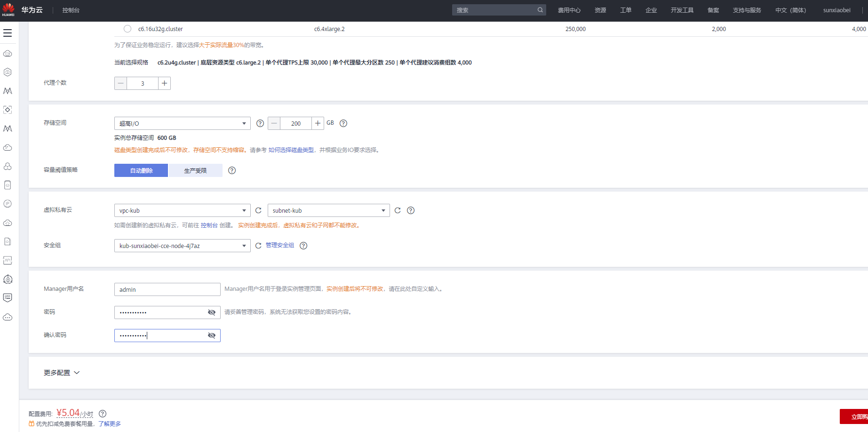Image resolution: width=868 pixels, height=432 pixels.
Task: Click the ¥5.04/小时 price text
Action: point(75,413)
